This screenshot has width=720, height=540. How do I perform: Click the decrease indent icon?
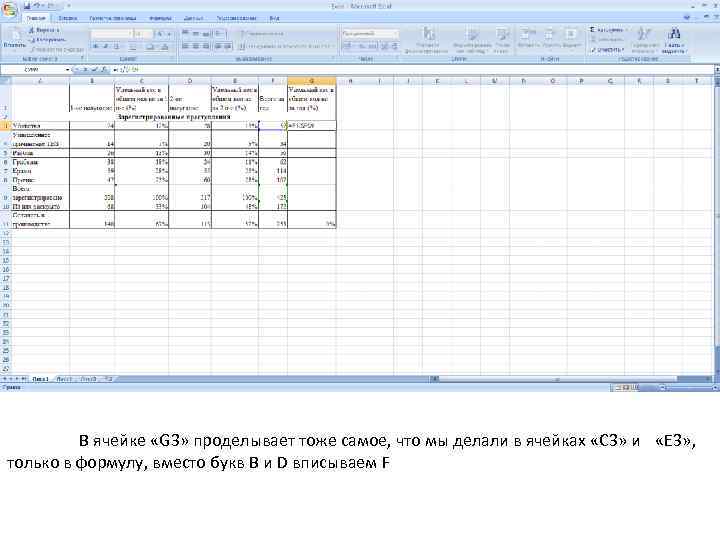pyautogui.click(x=218, y=46)
